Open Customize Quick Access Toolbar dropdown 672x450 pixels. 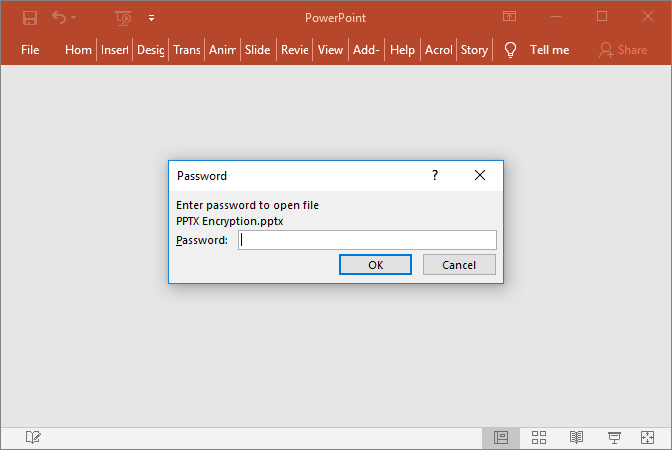[x=151, y=17]
